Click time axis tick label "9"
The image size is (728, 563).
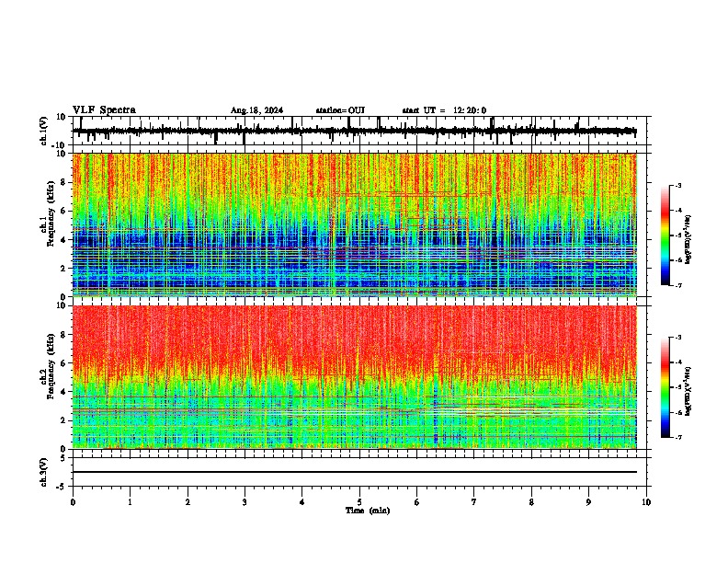(588, 502)
